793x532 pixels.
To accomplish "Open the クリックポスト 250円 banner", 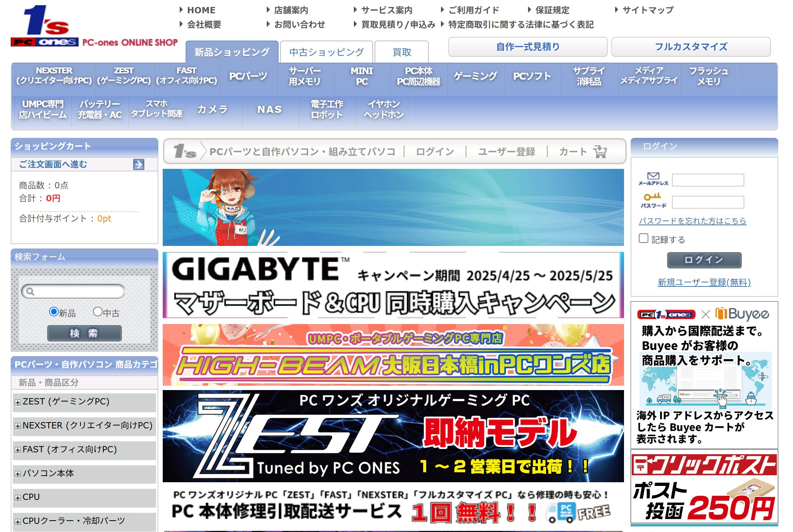I will (x=704, y=487).
